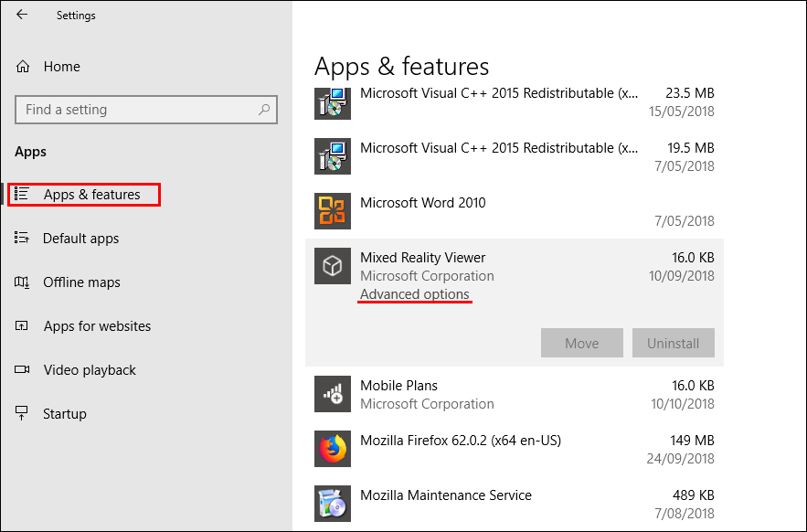Click the Apps sidebar section heading
This screenshot has height=532, width=807.
[30, 152]
